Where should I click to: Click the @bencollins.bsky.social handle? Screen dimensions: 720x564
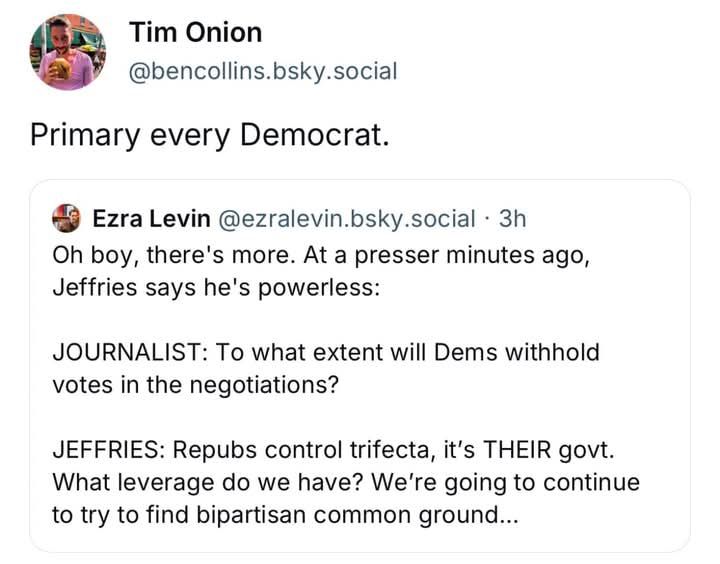click(x=264, y=71)
